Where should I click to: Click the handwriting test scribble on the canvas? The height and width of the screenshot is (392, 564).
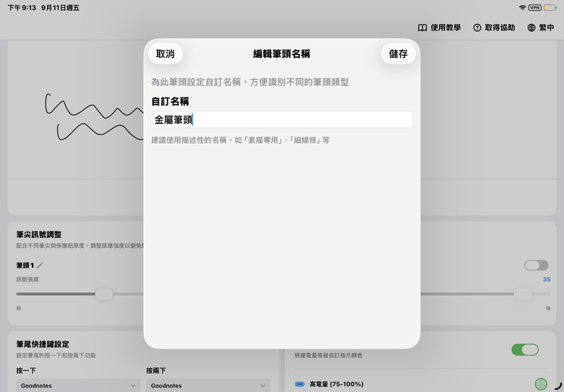tap(94, 116)
